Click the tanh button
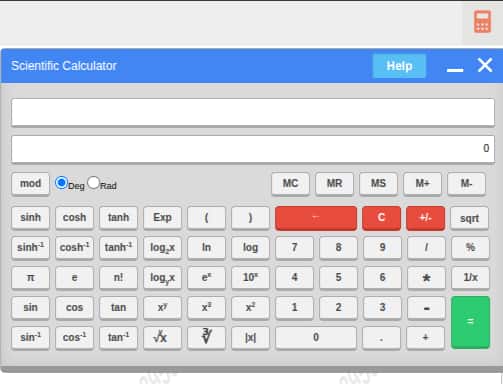Screen dimensions: 503x384 coord(118,218)
